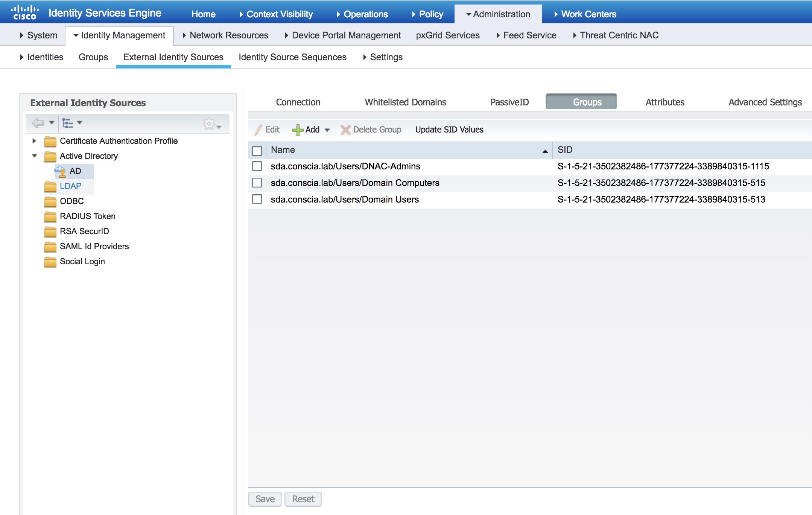812x515 pixels.
Task: Click the red X Delete Group icon
Action: (345, 130)
